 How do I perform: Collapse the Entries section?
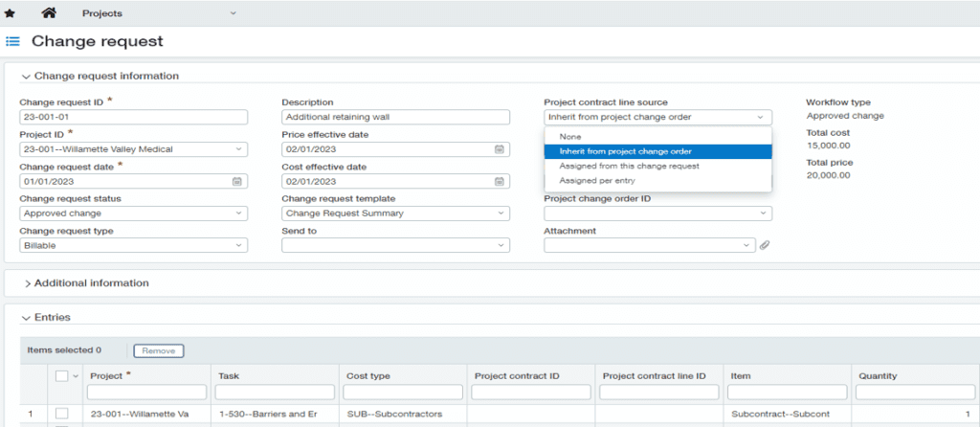26,317
